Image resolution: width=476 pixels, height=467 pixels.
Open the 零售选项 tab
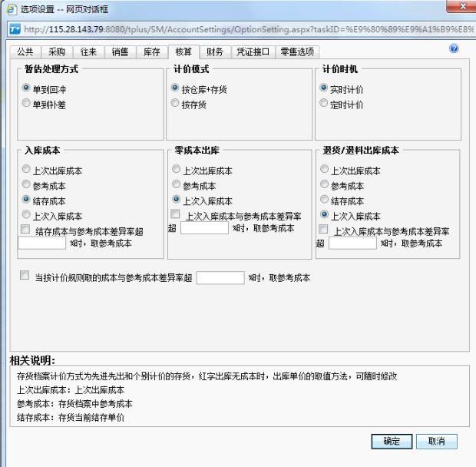coord(297,52)
